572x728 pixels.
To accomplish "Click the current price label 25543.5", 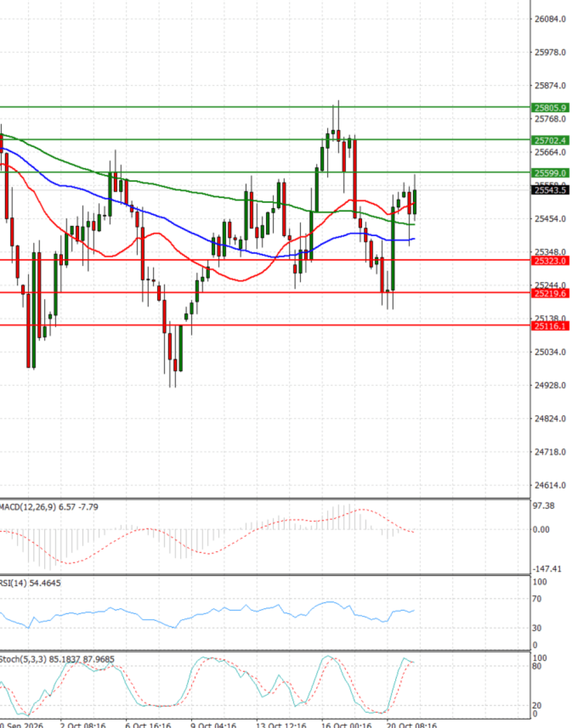I will pos(550,190).
